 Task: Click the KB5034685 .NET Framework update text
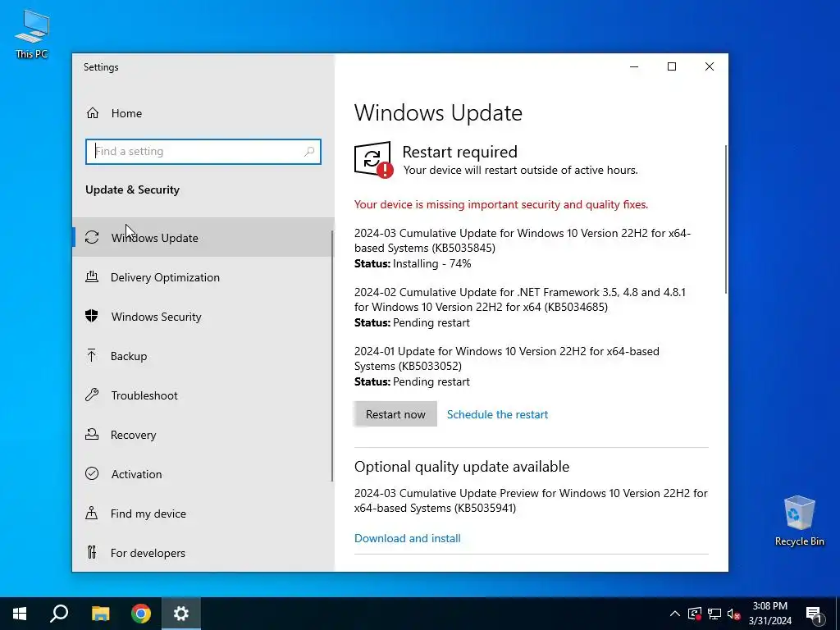(519, 299)
